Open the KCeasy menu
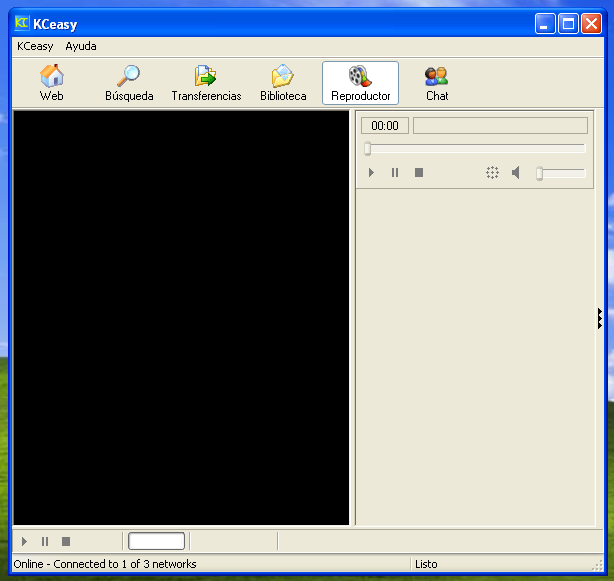This screenshot has width=614, height=581. pyautogui.click(x=35, y=46)
